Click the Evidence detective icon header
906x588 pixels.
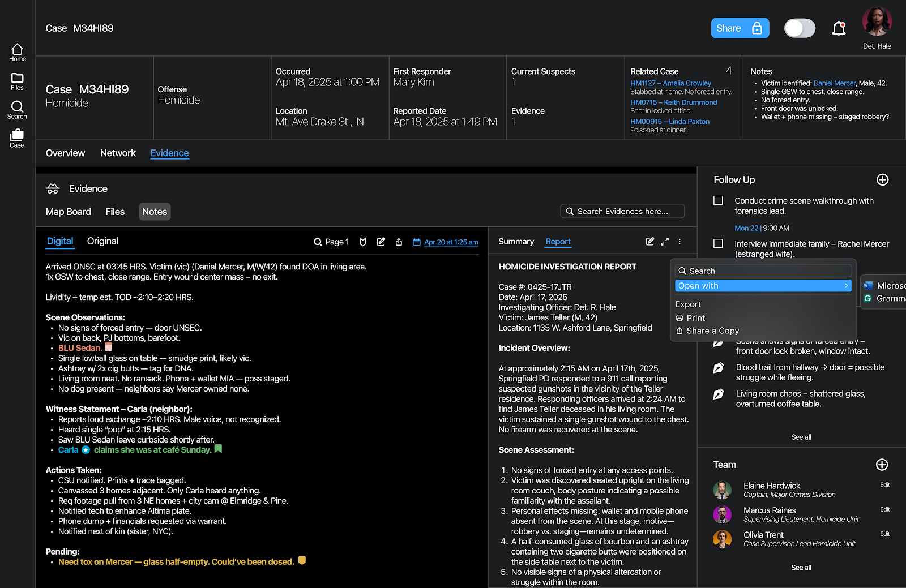53,188
